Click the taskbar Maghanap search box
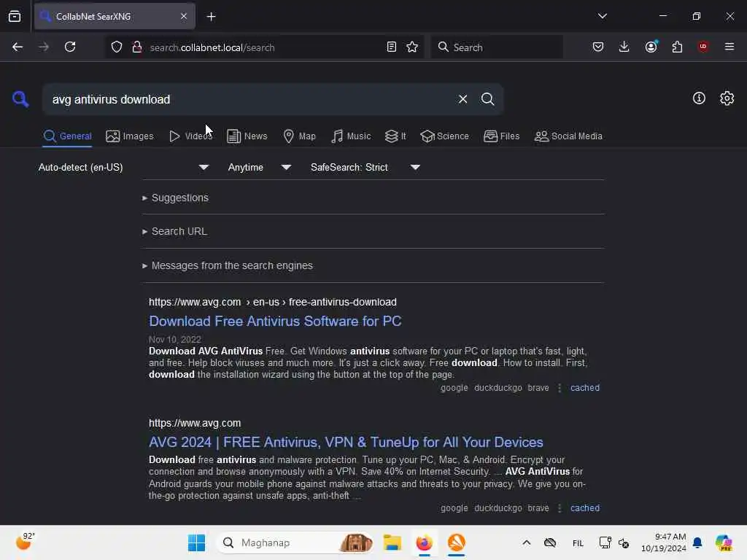 click(295, 542)
